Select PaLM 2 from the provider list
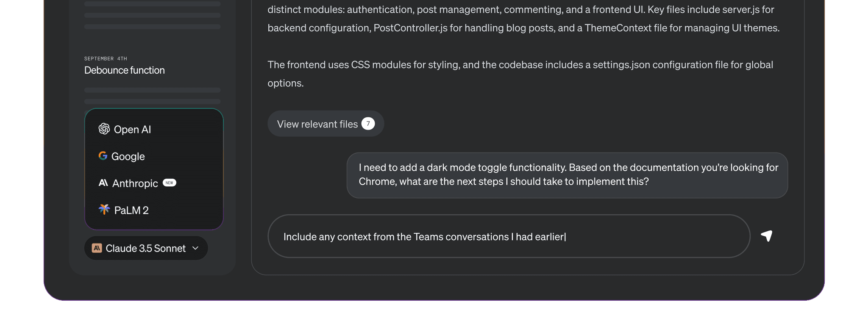Image resolution: width=868 pixels, height=335 pixels. [132, 210]
